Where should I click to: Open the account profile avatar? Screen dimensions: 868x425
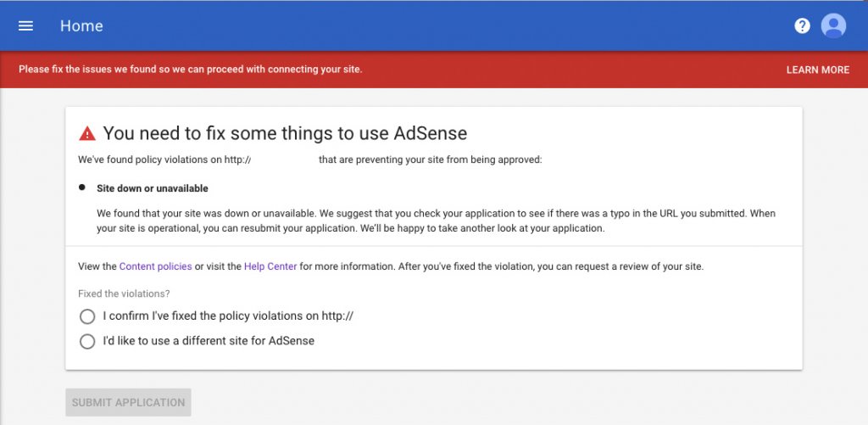pyautogui.click(x=833, y=26)
